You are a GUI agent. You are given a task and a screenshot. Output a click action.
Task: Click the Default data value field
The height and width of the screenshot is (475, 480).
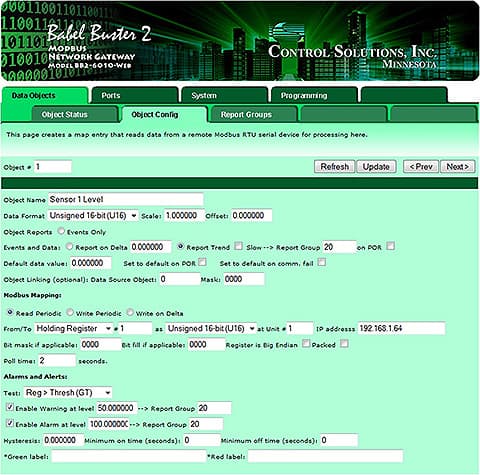(x=91, y=263)
